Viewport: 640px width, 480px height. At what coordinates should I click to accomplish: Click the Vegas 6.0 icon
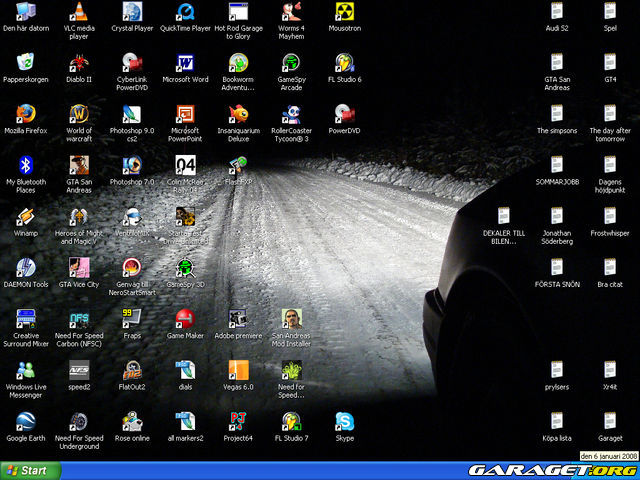click(238, 370)
